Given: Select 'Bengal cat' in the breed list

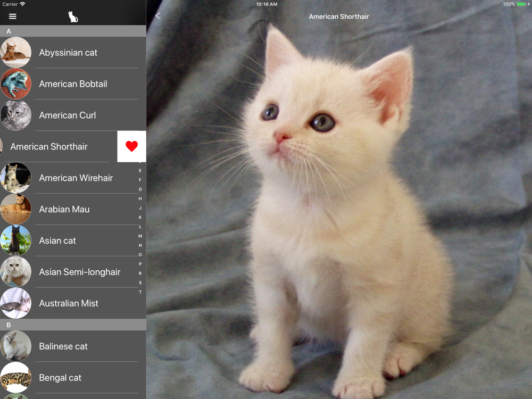Looking at the screenshot, I should (x=60, y=378).
